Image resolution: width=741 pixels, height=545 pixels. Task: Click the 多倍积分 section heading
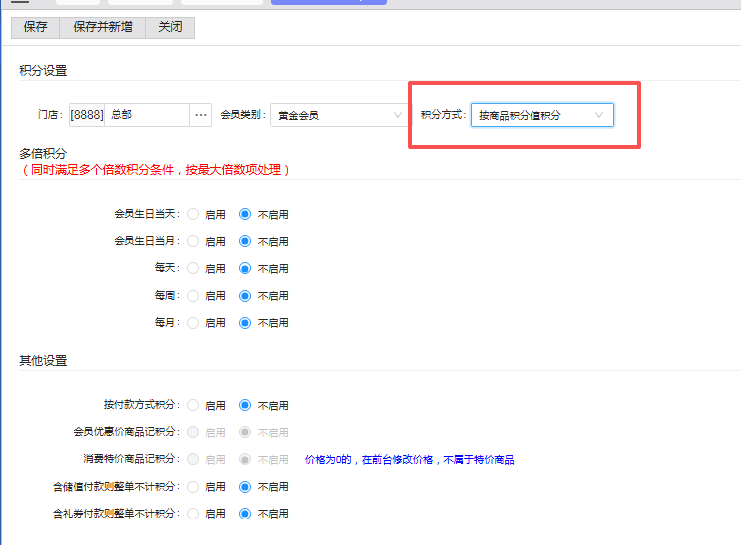click(43, 154)
